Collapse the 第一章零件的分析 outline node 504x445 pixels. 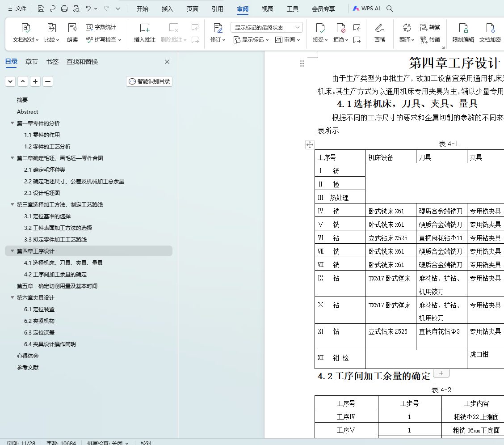(12, 123)
